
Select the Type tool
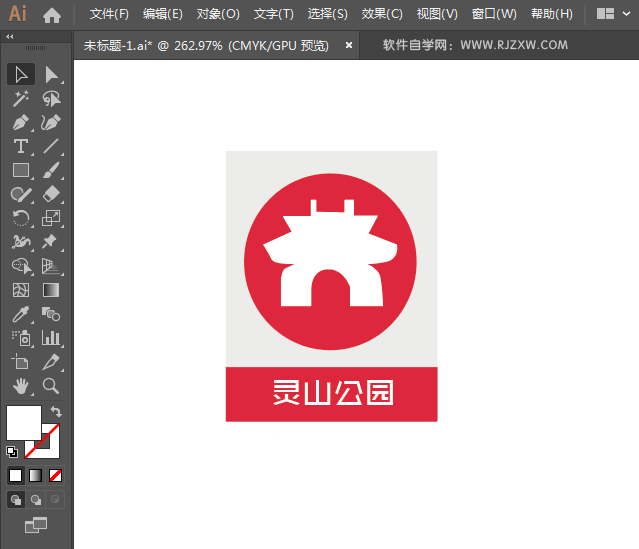coord(21,146)
